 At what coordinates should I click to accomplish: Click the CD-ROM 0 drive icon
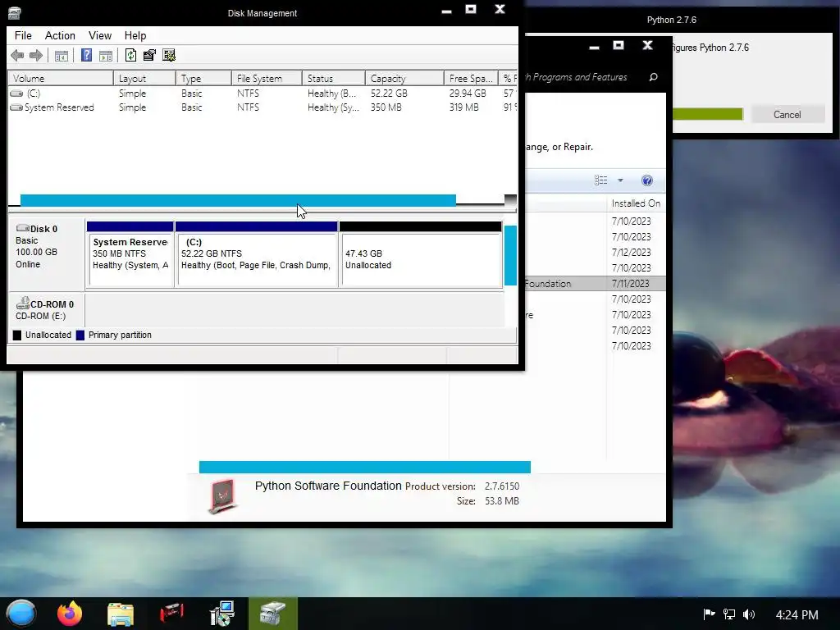click(22, 304)
